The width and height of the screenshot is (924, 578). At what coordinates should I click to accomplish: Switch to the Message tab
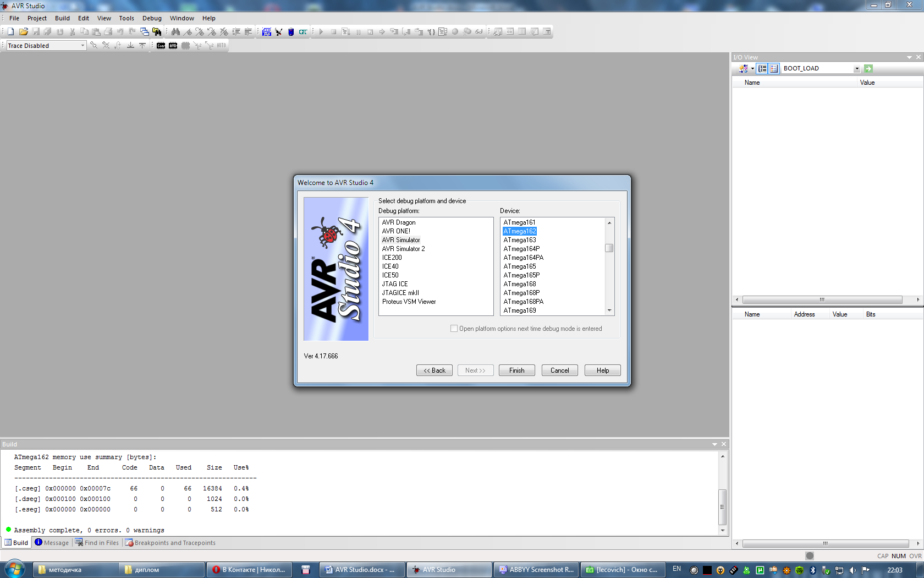coord(52,543)
